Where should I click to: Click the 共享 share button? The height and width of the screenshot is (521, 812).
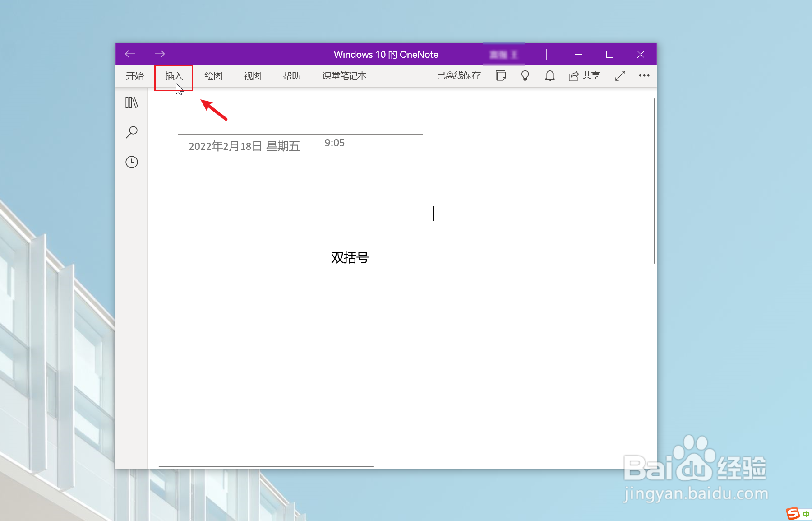(584, 76)
